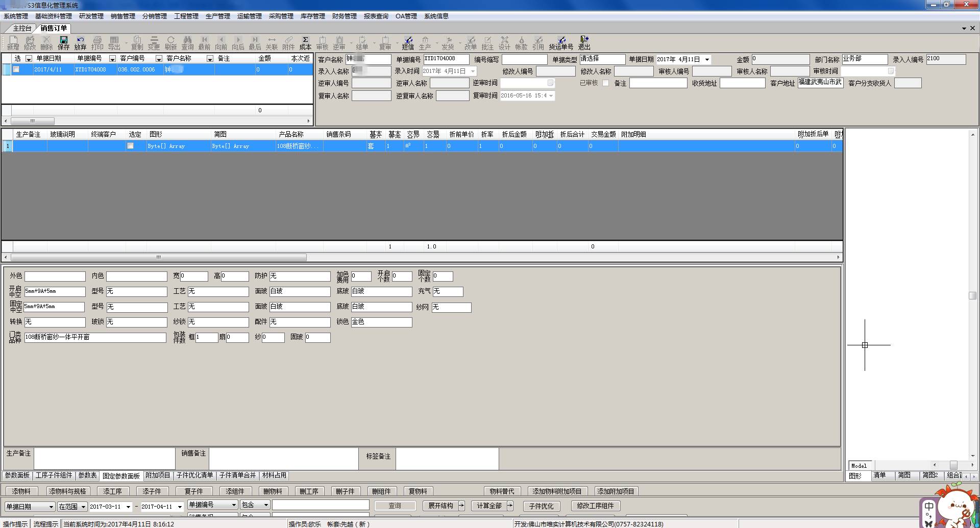This screenshot has width=980, height=528.
Task: Open the 单据类型 请选择 dropdown
Action: tap(602, 59)
